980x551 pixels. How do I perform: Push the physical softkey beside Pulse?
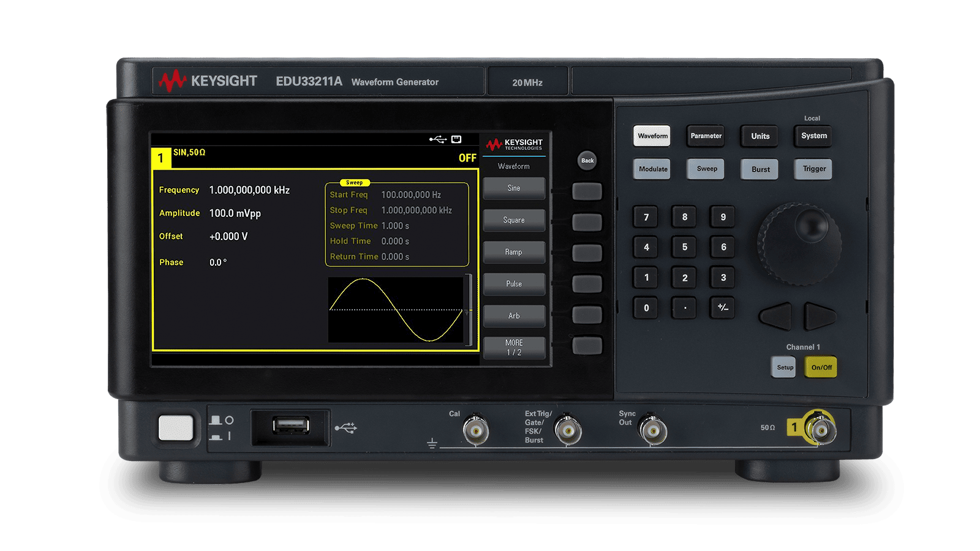coord(587,283)
